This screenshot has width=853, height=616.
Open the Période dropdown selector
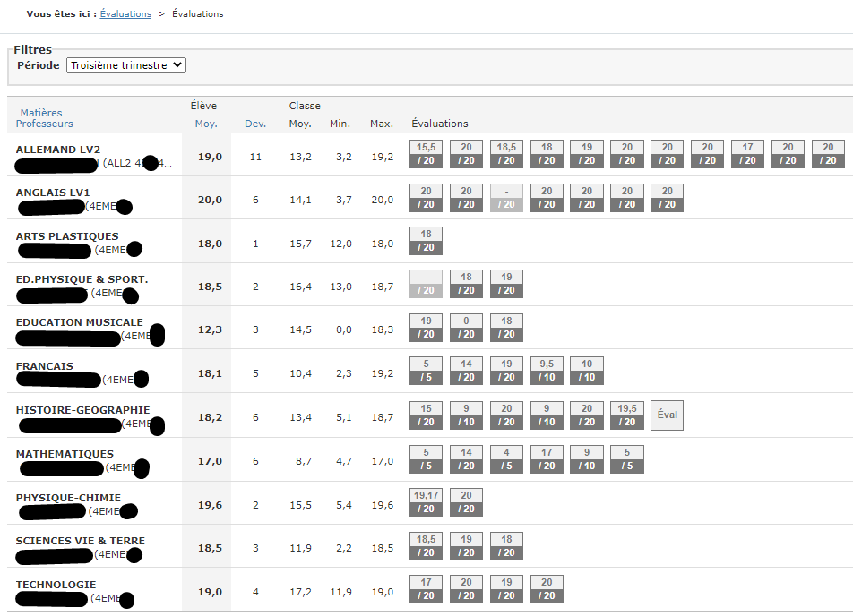[126, 65]
